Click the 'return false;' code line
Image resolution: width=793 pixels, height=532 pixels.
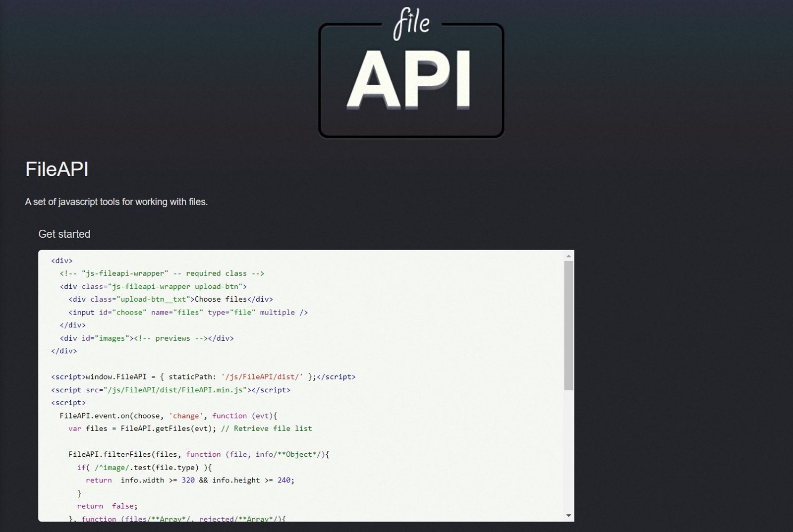pos(108,506)
